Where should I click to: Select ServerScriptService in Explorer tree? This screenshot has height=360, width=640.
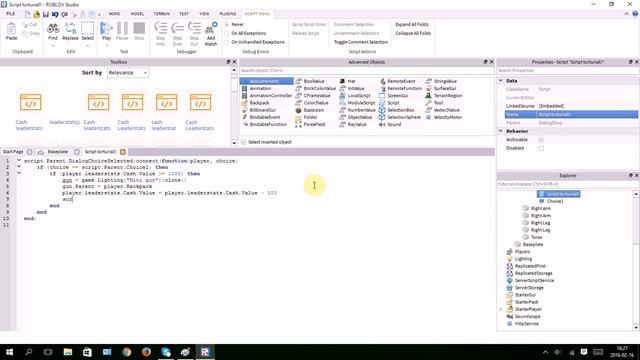tap(534, 280)
